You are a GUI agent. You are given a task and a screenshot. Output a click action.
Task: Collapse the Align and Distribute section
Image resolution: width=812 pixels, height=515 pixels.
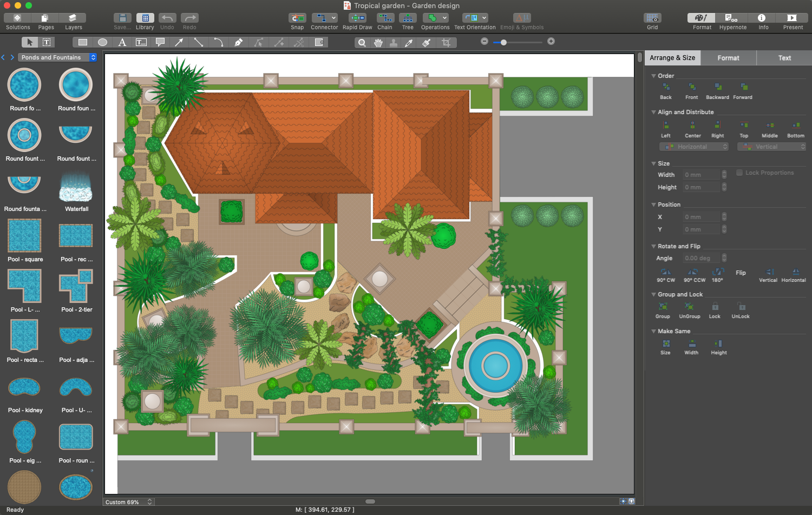pyautogui.click(x=653, y=112)
